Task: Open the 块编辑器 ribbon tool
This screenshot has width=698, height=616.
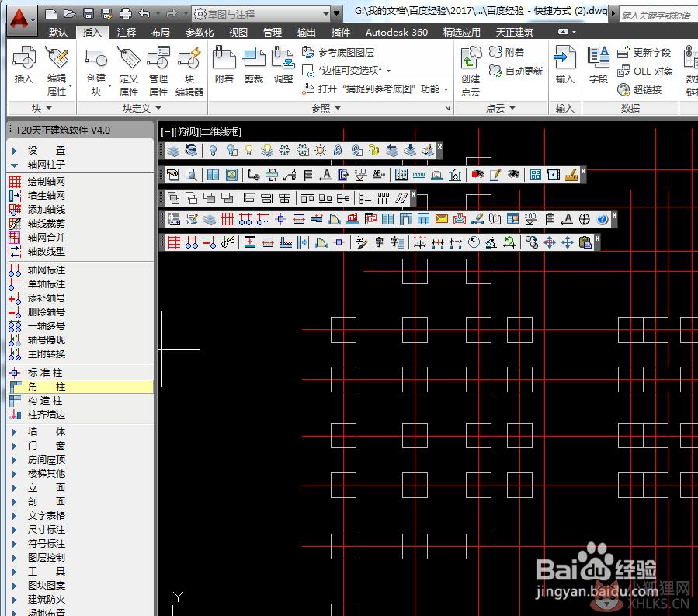Action: click(x=189, y=71)
